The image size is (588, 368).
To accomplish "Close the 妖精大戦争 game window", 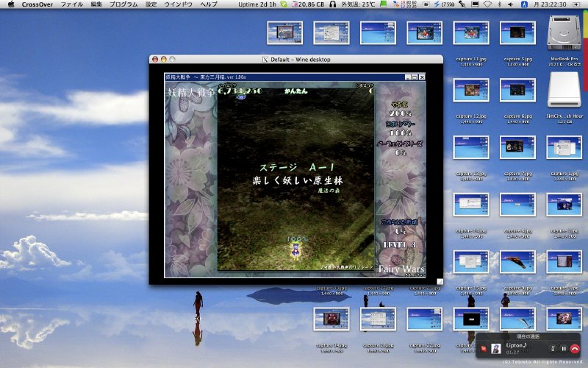I will coord(422,77).
